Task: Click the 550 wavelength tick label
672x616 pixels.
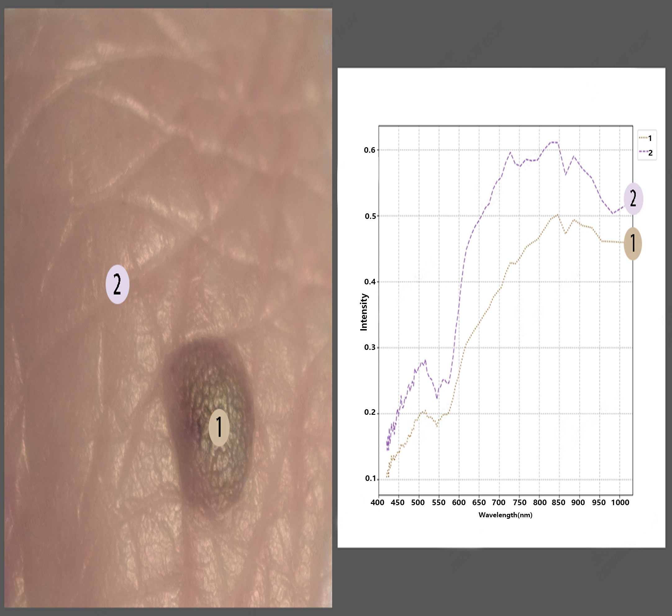Action: coord(439,503)
